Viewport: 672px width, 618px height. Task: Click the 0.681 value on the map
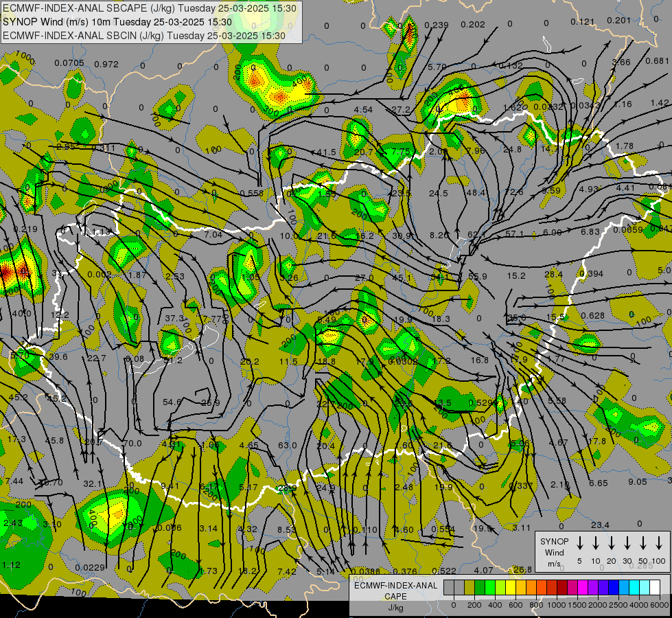657,61
